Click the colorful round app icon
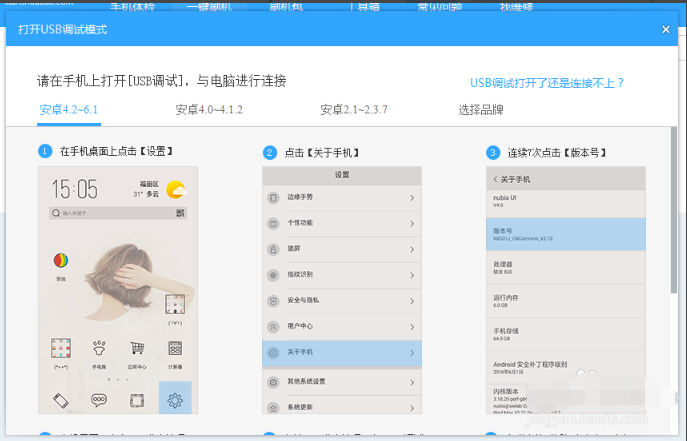The image size is (687, 441). click(61, 260)
